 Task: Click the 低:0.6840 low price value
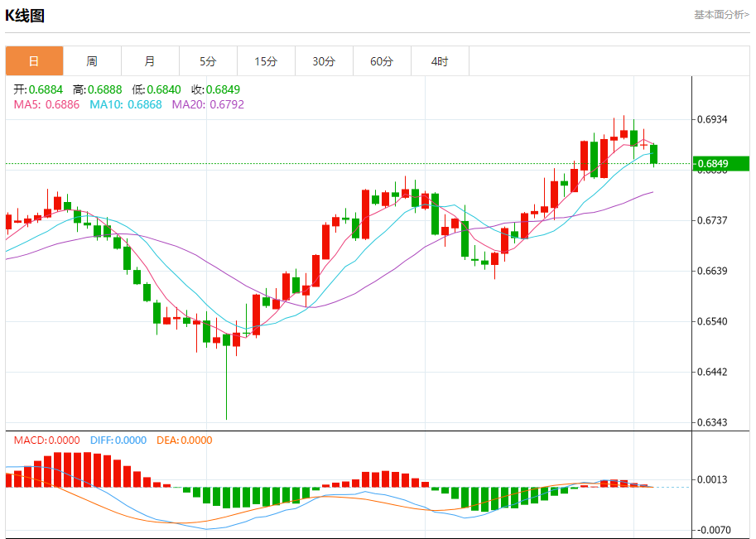coord(156,89)
